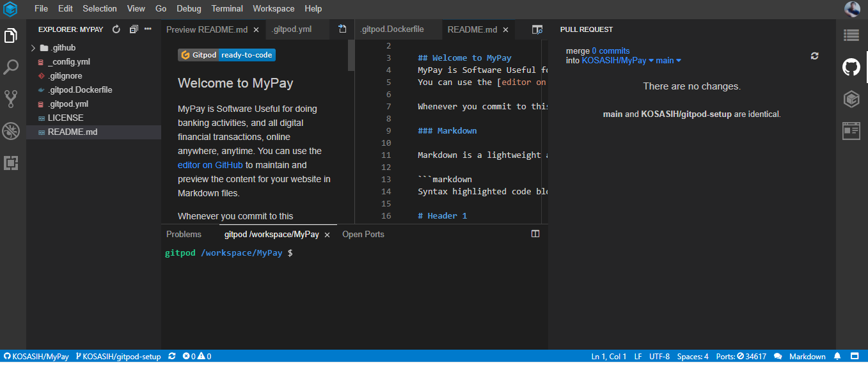
Task: Open the Debug menu
Action: (x=189, y=8)
